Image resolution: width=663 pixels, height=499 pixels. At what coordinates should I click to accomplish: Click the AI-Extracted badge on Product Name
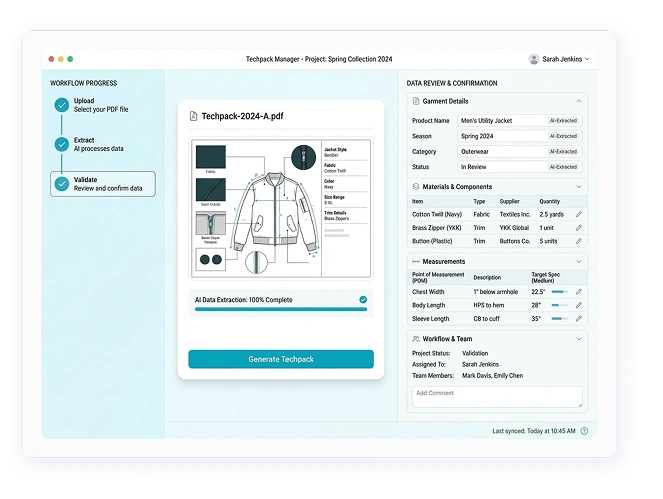(563, 121)
